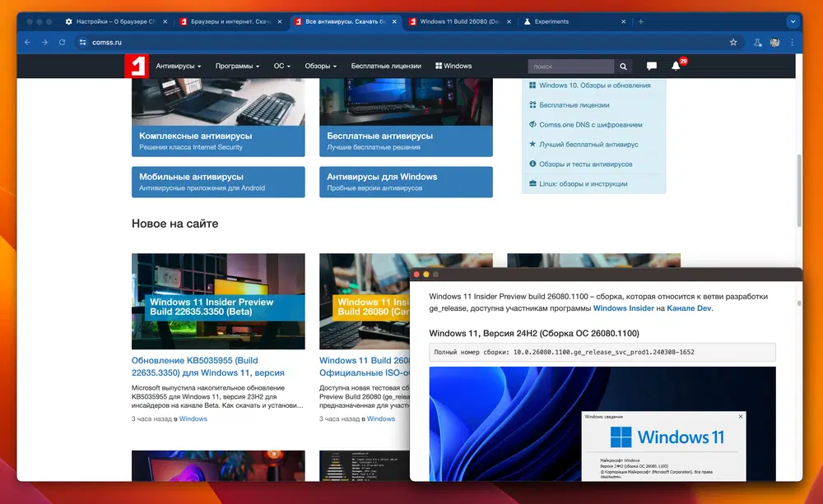Close the Windows 11 Build 26080 tab

coord(509,21)
